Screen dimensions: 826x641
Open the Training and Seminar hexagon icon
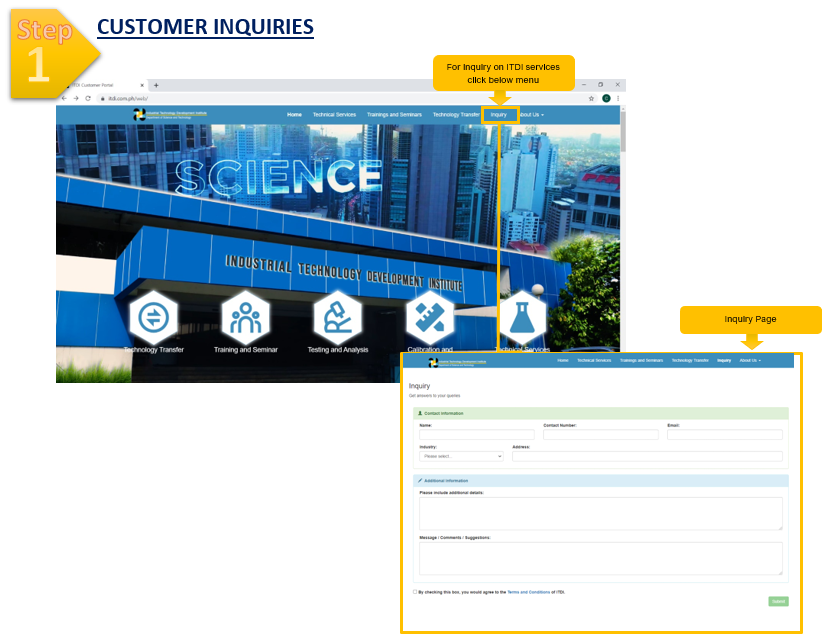point(245,318)
